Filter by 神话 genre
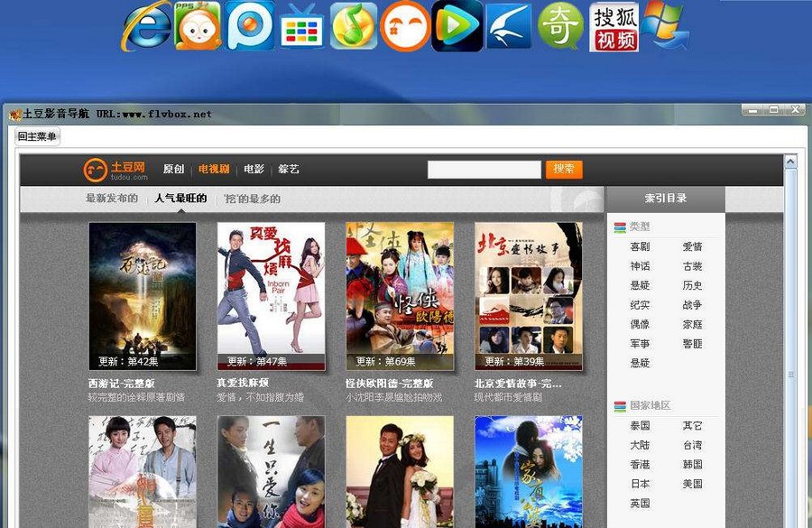 (640, 266)
